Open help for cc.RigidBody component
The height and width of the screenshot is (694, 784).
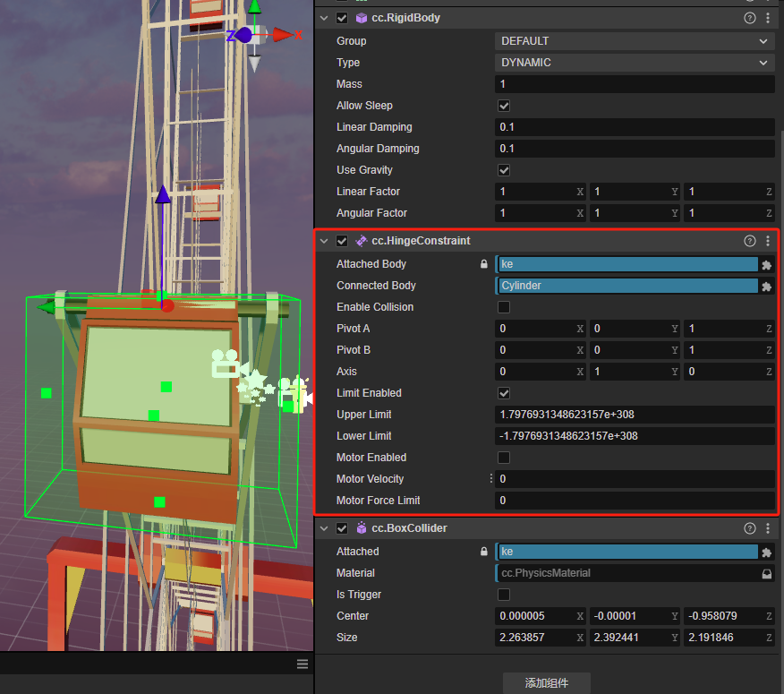coord(750,18)
